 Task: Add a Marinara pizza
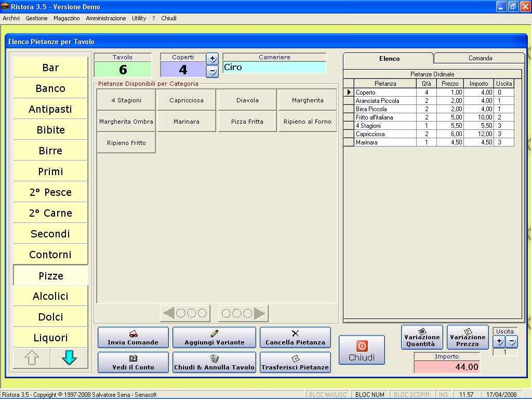[x=187, y=122]
